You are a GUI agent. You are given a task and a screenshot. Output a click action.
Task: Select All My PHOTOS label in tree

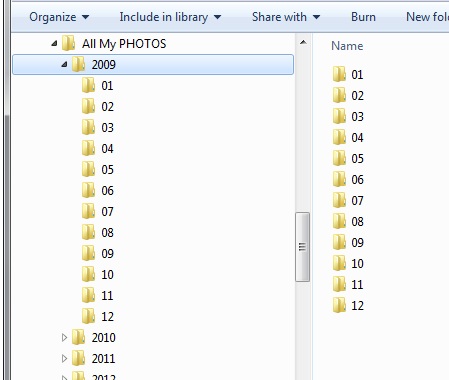click(124, 44)
